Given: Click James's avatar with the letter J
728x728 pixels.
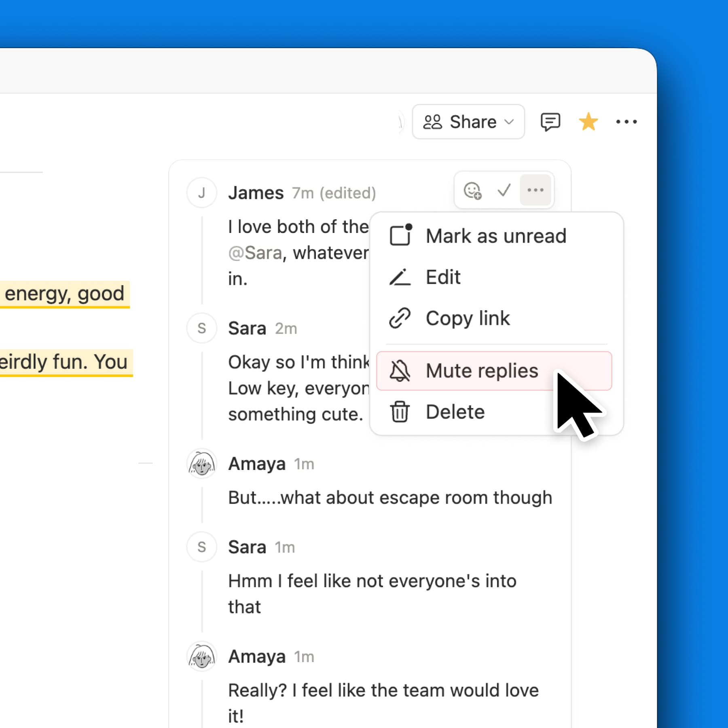Looking at the screenshot, I should click(x=202, y=193).
